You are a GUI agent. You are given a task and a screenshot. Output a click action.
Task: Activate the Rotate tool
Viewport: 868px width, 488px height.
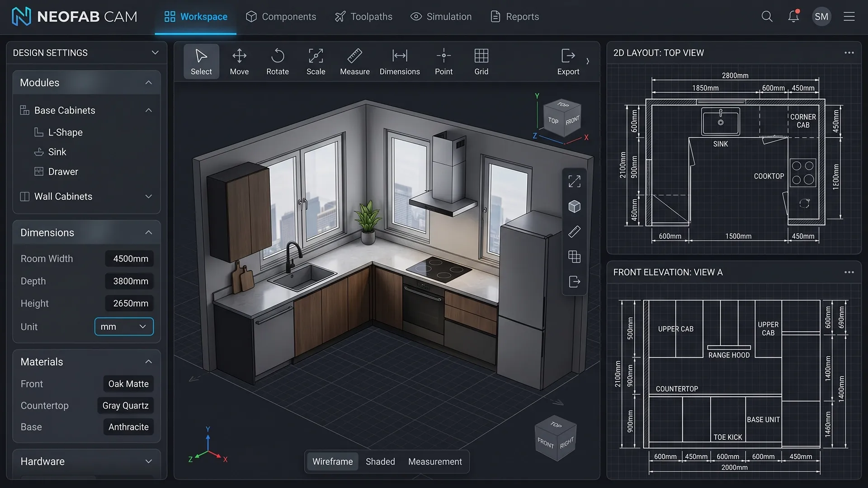click(x=277, y=61)
